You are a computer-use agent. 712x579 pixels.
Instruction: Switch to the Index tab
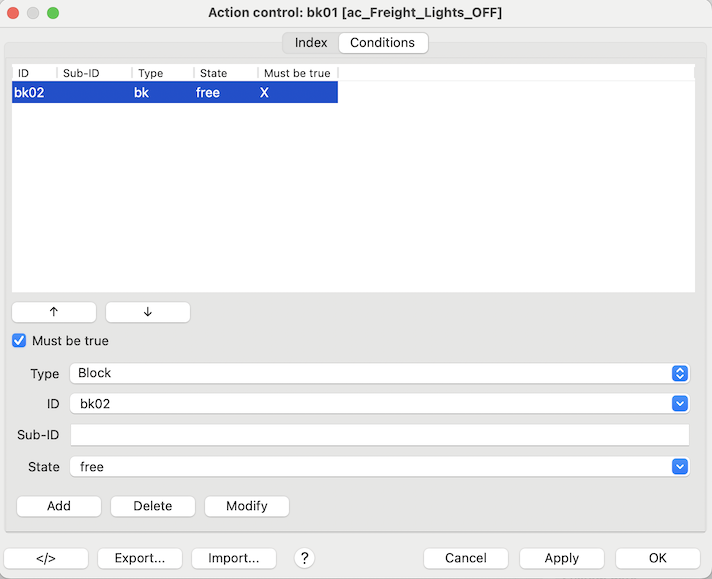311,43
